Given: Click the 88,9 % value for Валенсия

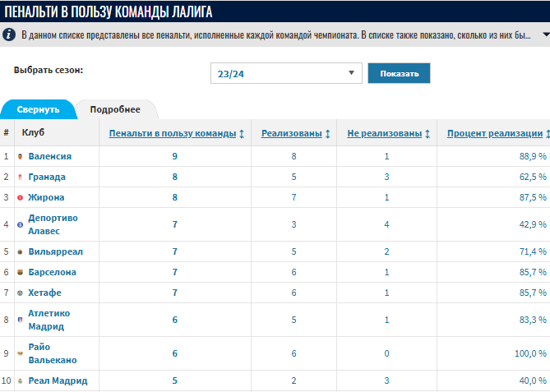Looking at the screenshot, I should tap(533, 156).
